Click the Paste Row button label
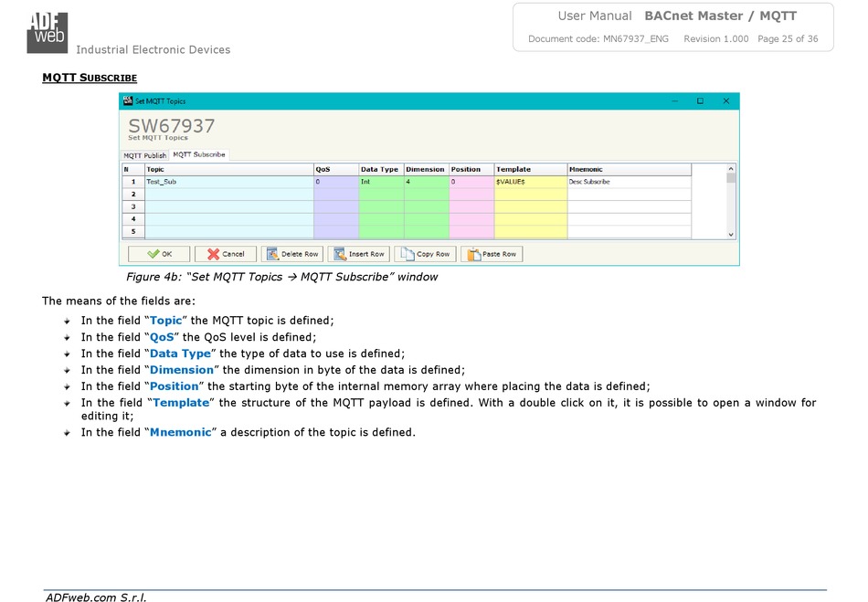 (x=499, y=254)
